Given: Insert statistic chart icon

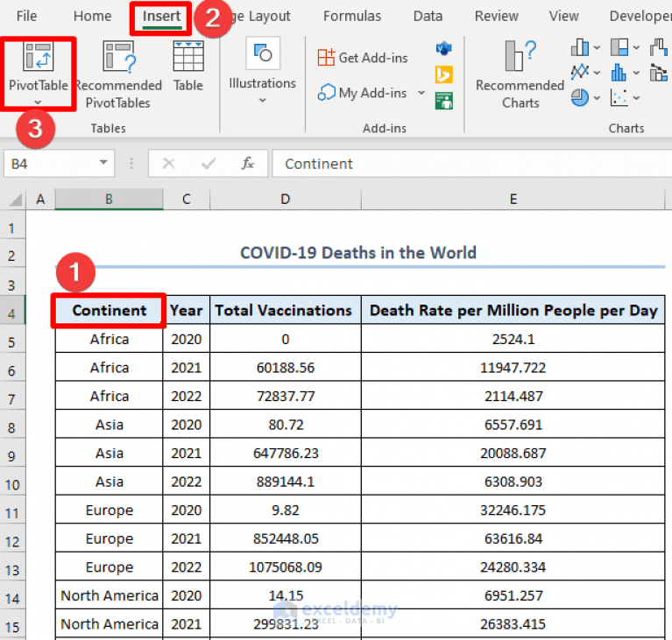Looking at the screenshot, I should [619, 72].
